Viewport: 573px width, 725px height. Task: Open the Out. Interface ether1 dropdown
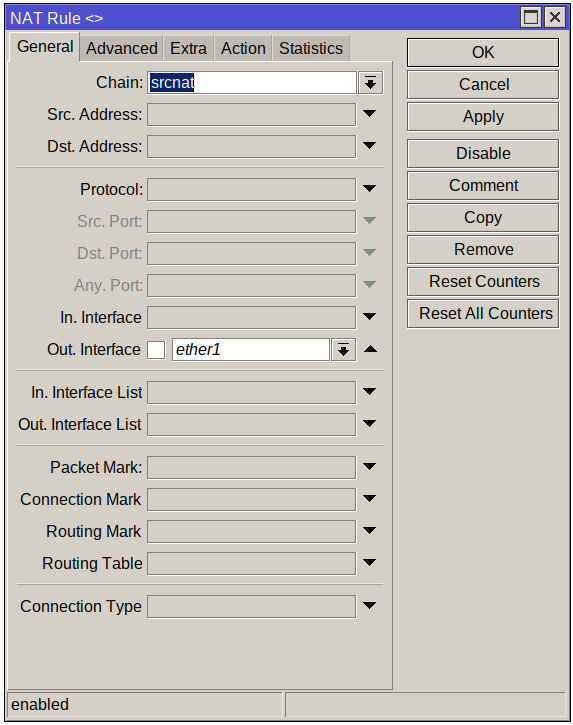pyautogui.click(x=343, y=350)
